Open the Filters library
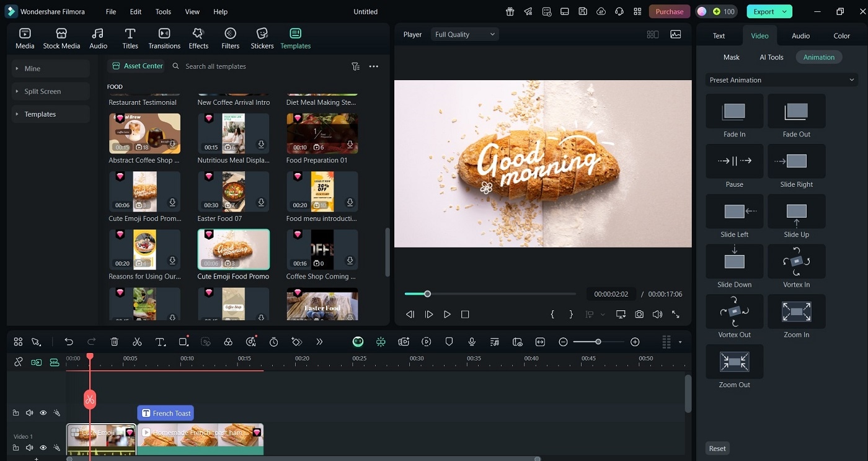 point(230,38)
